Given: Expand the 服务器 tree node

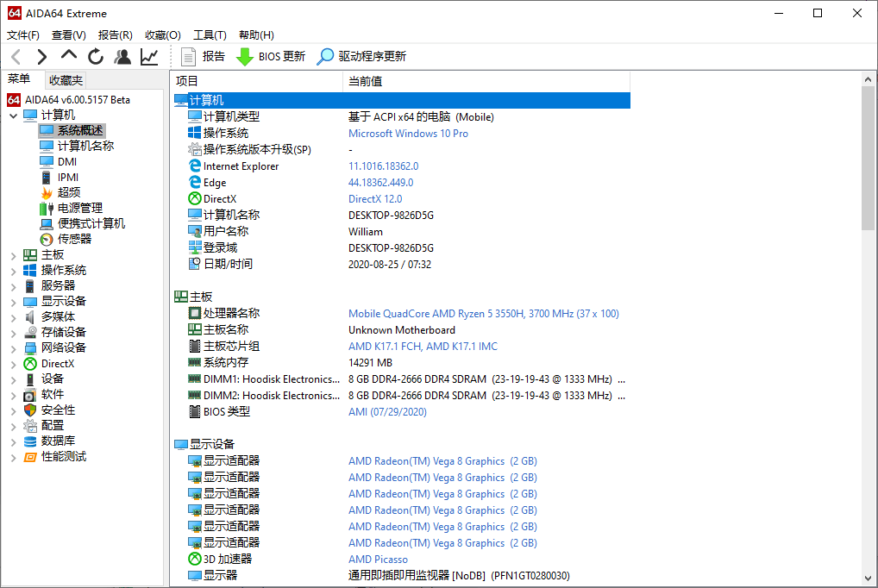Looking at the screenshot, I should 14,287.
